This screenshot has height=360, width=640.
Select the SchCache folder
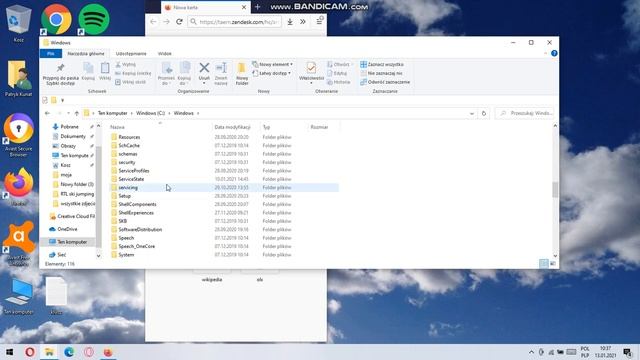pos(129,146)
